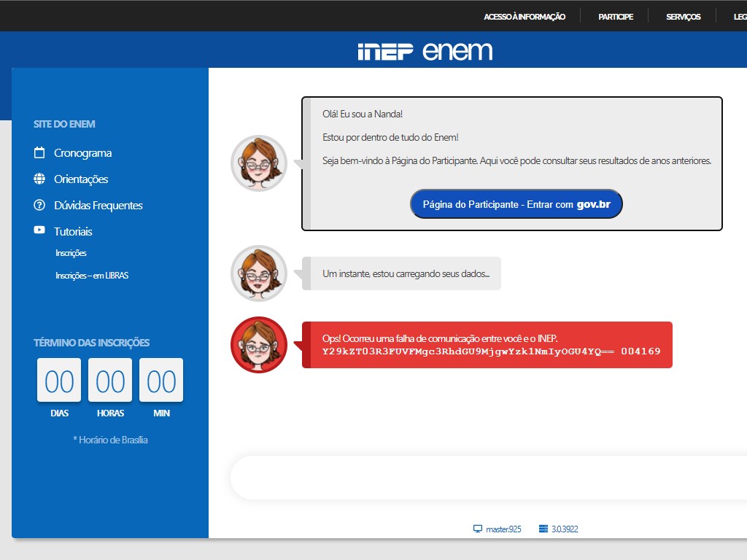Screen dimensions: 747x560
Task: Click the error code ending in 004169
Action: tap(492, 351)
